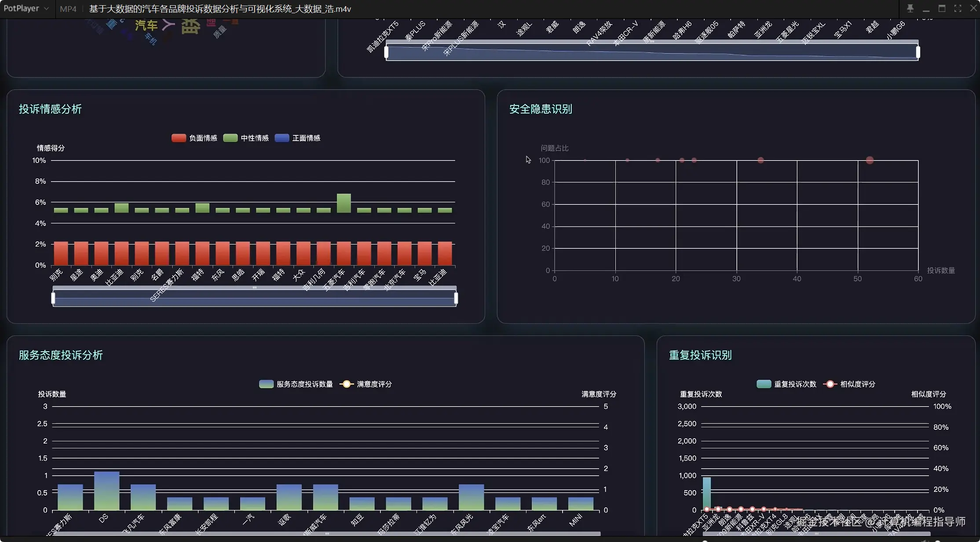Click right handle of top chart zoom slider

918,52
